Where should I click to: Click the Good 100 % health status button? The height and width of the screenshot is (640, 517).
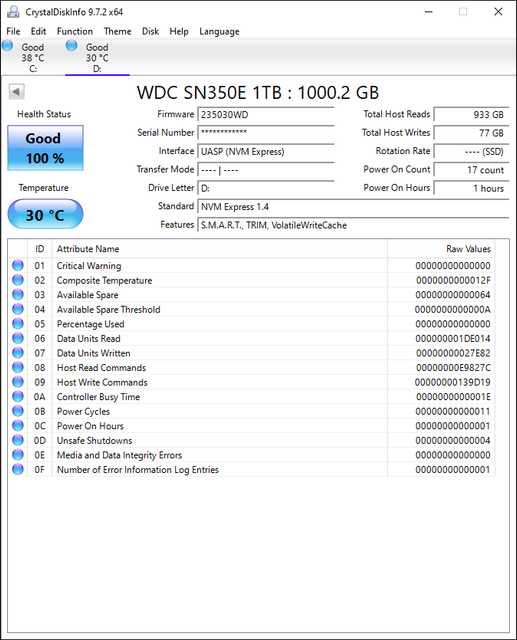(x=45, y=148)
